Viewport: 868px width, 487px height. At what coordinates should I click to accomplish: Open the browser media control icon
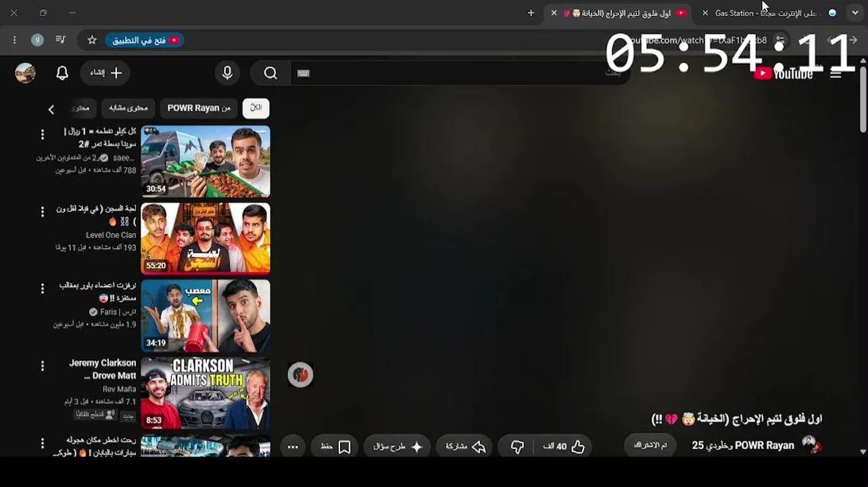coord(61,40)
